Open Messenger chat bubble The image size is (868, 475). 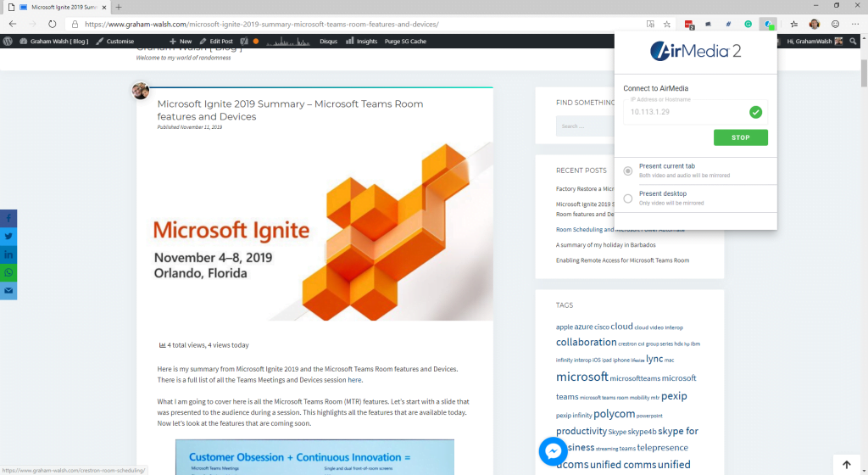(553, 451)
